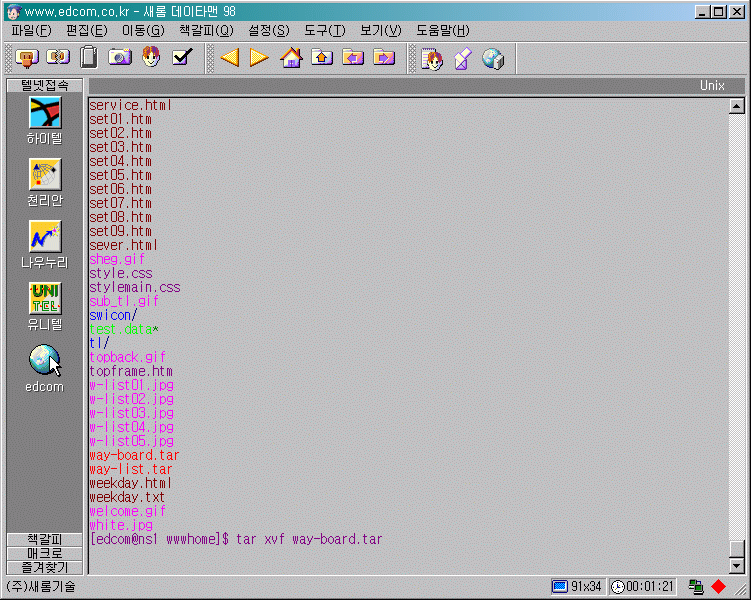The height and width of the screenshot is (600, 751).
Task: Click the swicon/ directory entry
Action: (113, 315)
